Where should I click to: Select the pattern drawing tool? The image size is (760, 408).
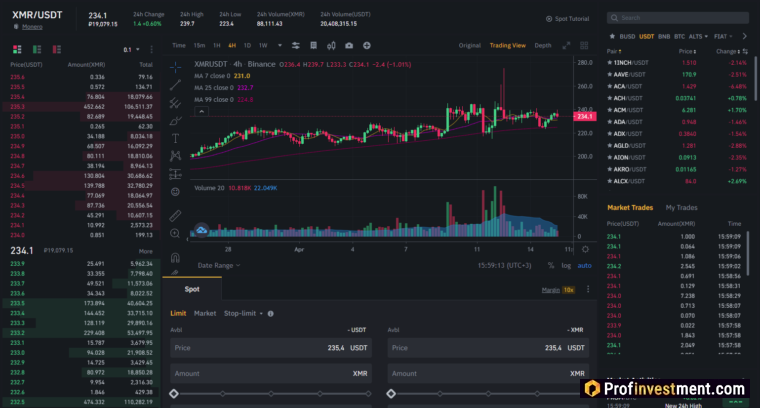(x=175, y=156)
